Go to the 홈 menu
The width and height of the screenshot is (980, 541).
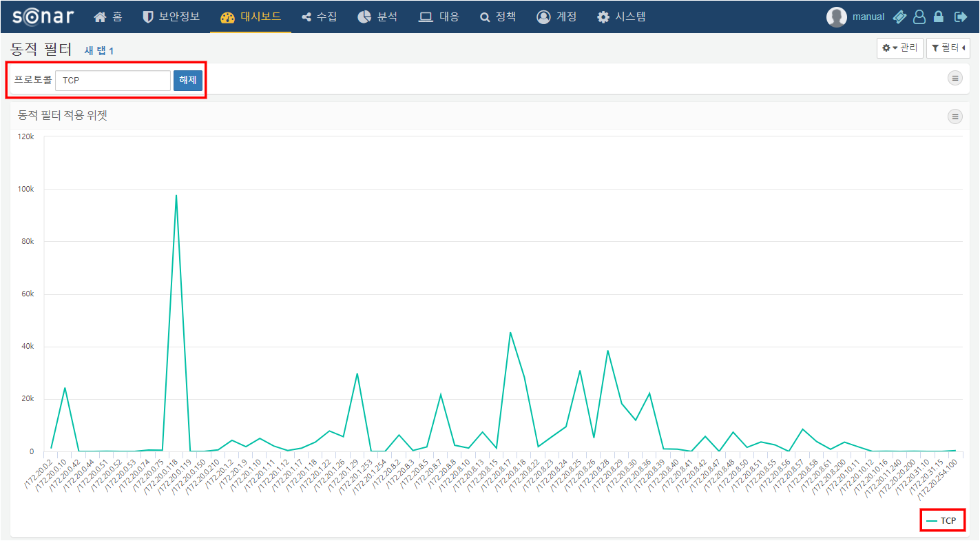tap(108, 17)
